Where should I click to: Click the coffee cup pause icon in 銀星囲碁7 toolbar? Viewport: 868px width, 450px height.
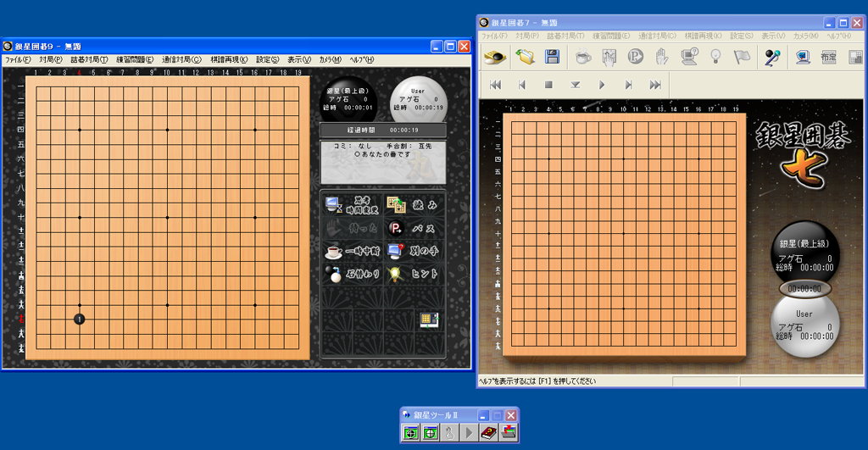tap(583, 57)
